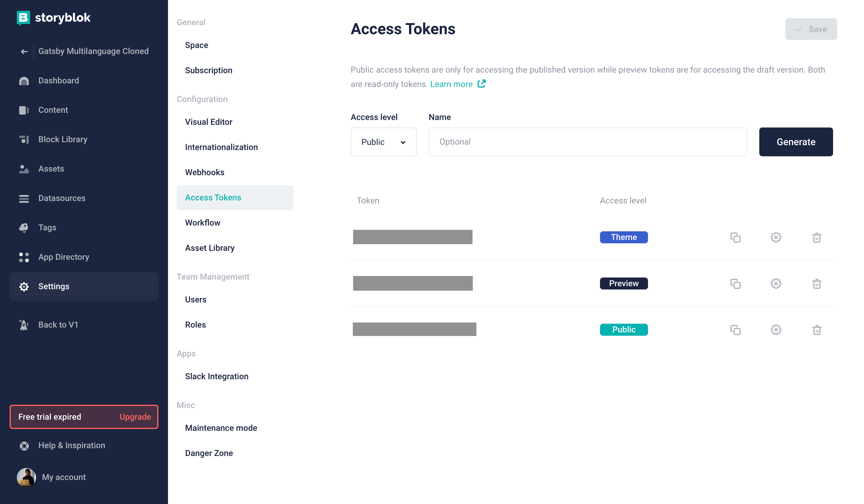This screenshot has height=504, width=864.
Task: Click the redacted token in the Preview row
Action: tap(413, 283)
